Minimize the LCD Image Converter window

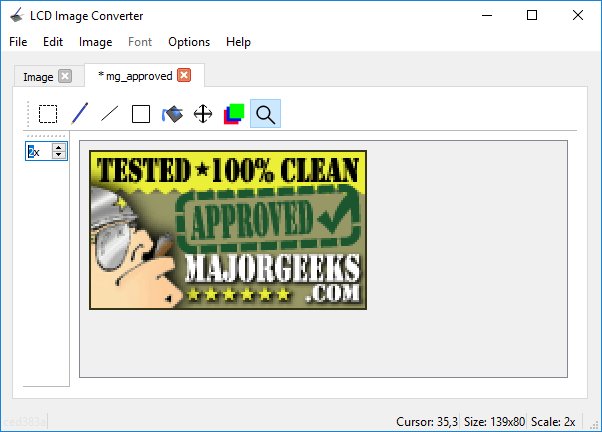487,15
